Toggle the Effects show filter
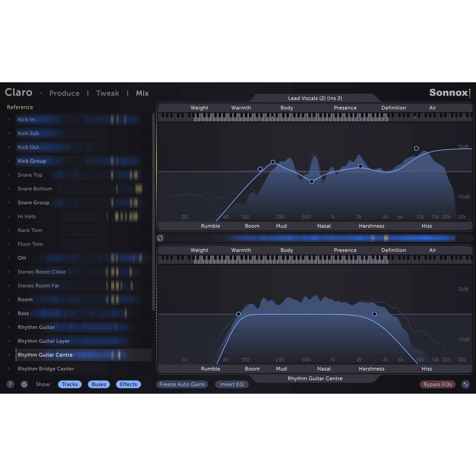The width and height of the screenshot is (476, 476). click(128, 384)
